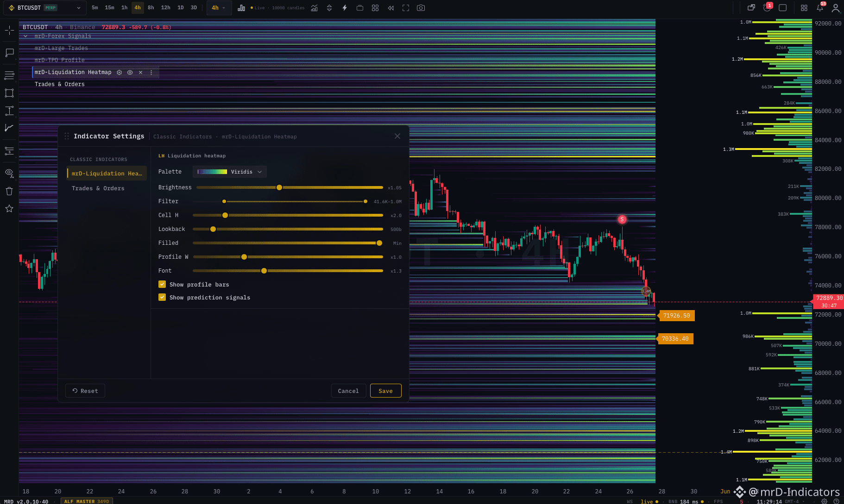Image resolution: width=844 pixels, height=504 pixels.
Task: Open the Viridis palette dropdown
Action: (230, 172)
